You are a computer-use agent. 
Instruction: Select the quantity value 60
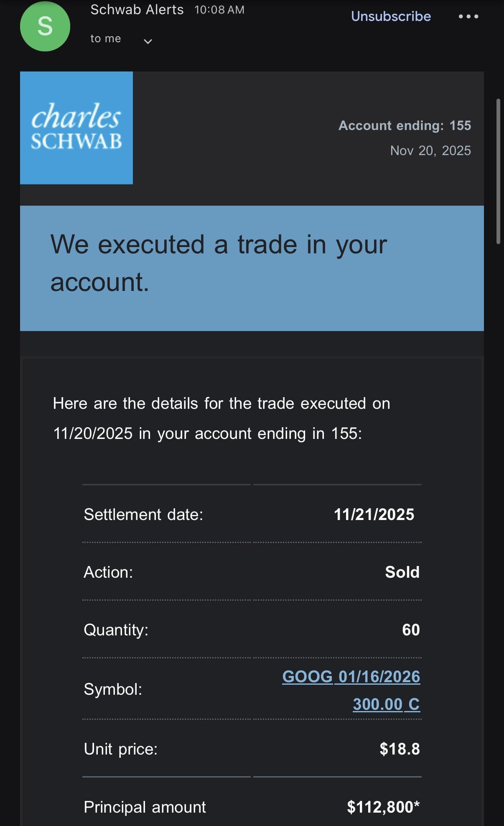(410, 630)
